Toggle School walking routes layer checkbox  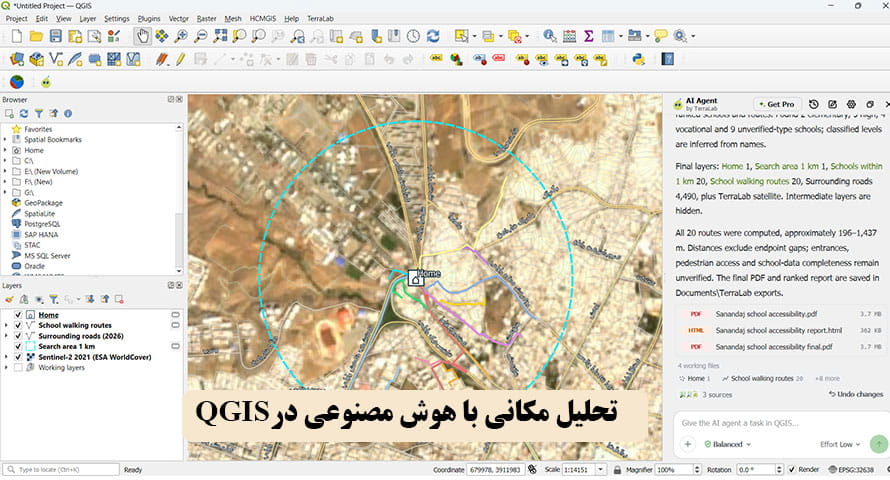pos(18,326)
